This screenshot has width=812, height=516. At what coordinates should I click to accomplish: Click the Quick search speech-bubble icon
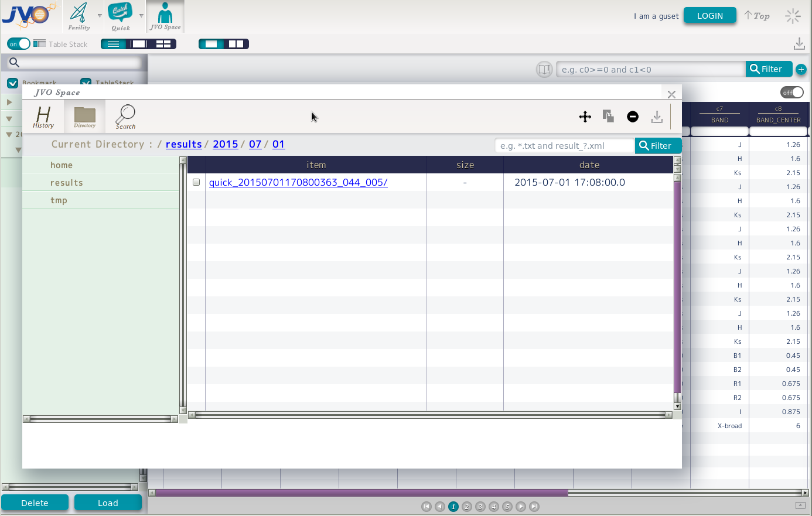click(121, 16)
